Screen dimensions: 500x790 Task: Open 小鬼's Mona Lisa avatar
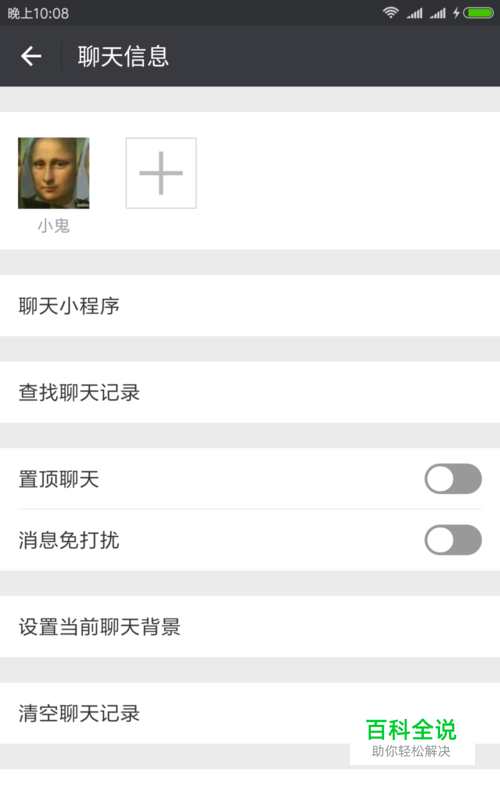[53, 173]
